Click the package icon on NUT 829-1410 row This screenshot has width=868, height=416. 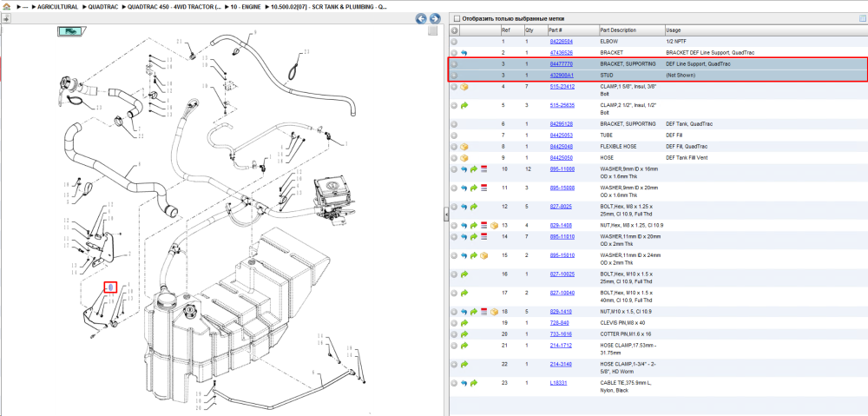[x=494, y=312]
